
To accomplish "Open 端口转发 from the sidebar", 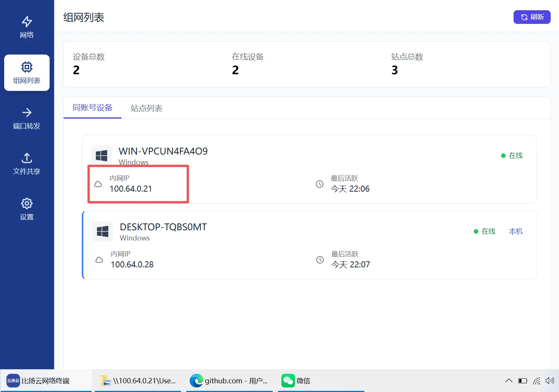I will click(27, 119).
